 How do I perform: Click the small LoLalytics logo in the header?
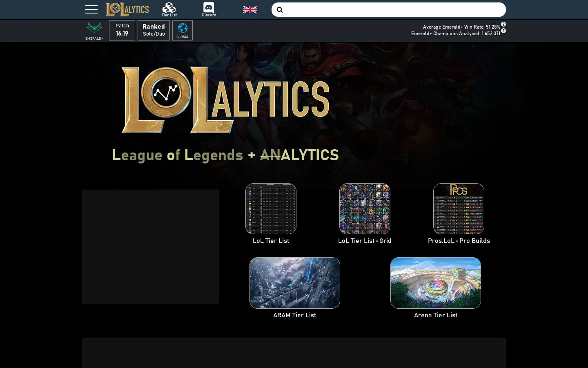point(127,9)
